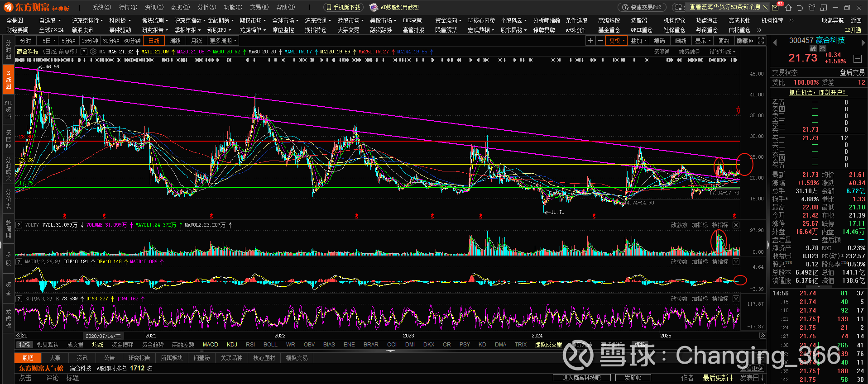Image resolution: width=868 pixels, height=384 pixels.
Task: Click 恢复默认 restore defaults
Action: [x=48, y=345]
